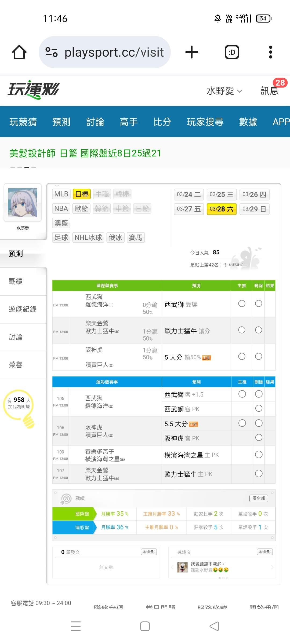Switch to the 戰績 sidebar tab
Image resolution: width=290 pixels, height=644 pixels.
[x=16, y=281]
